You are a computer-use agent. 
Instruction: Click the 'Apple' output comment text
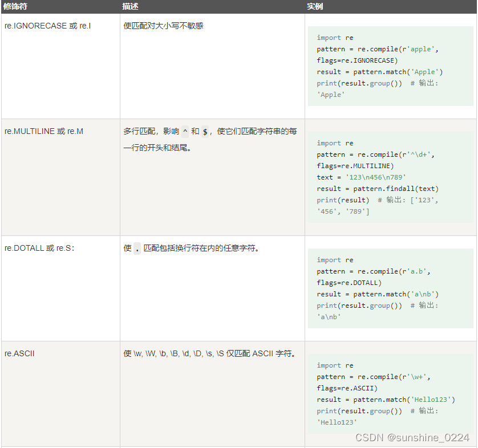click(x=330, y=95)
